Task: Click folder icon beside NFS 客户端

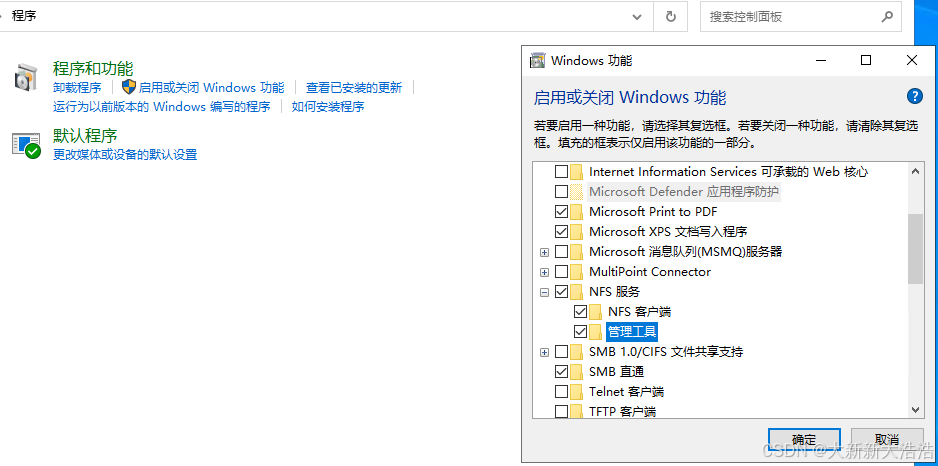Action: coord(595,312)
